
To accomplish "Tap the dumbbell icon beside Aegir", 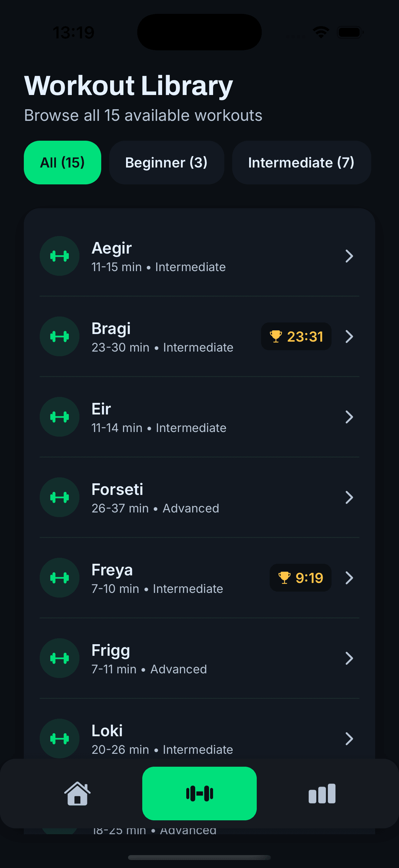I will pos(60,256).
